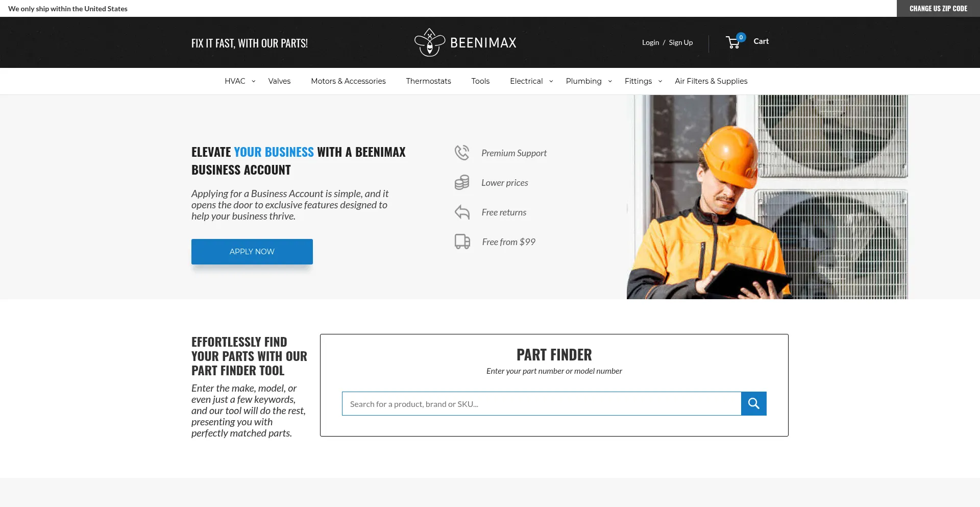This screenshot has width=980, height=507.
Task: Expand the Fittings menu chevron
Action: 660,81
